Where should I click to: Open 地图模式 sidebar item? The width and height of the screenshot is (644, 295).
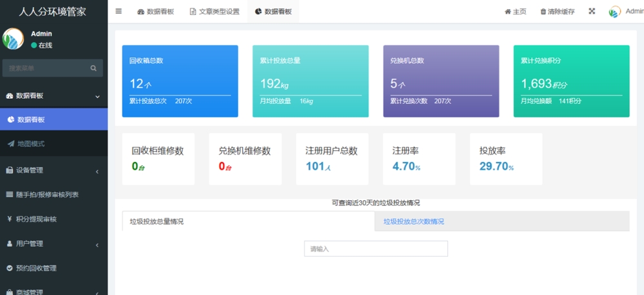[54, 143]
